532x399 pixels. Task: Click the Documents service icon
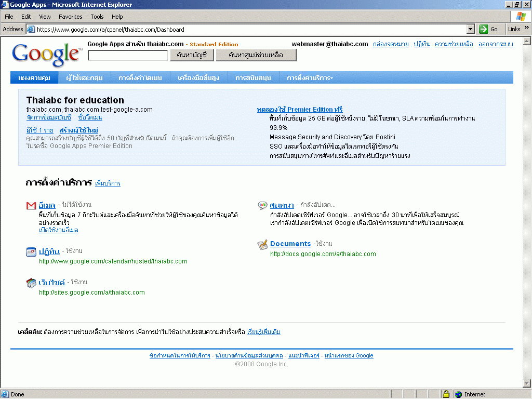263,245
